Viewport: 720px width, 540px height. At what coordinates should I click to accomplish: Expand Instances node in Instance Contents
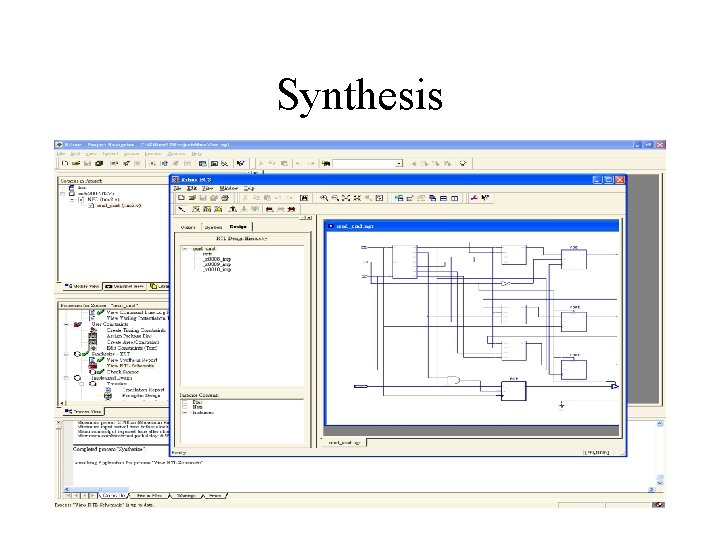click(x=185, y=412)
